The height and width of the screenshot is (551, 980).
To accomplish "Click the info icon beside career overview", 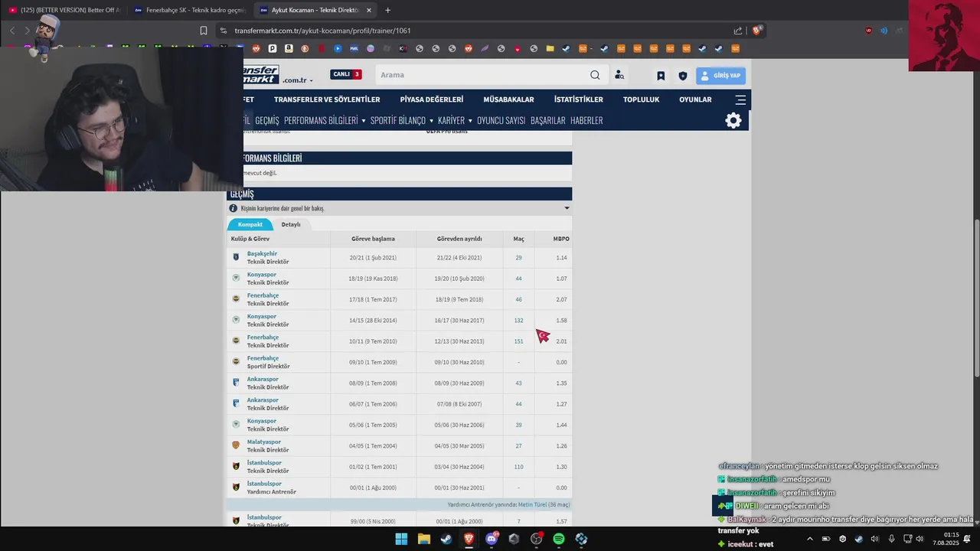I will [234, 208].
